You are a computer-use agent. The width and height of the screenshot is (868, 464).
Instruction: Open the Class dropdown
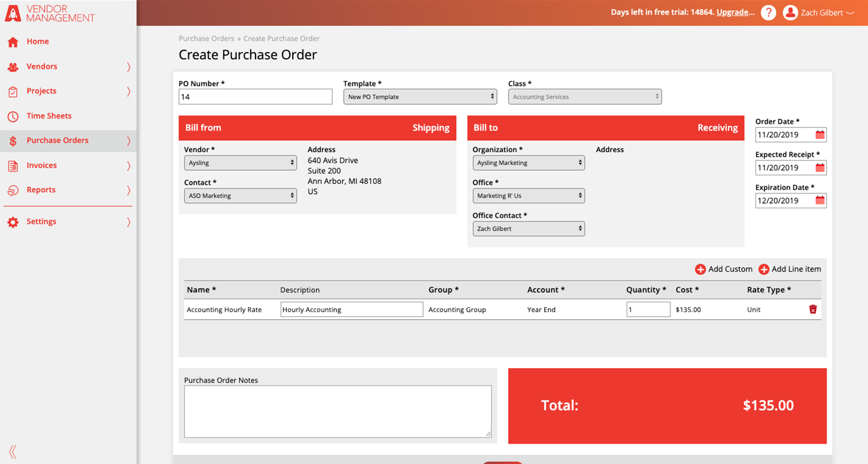pyautogui.click(x=585, y=96)
